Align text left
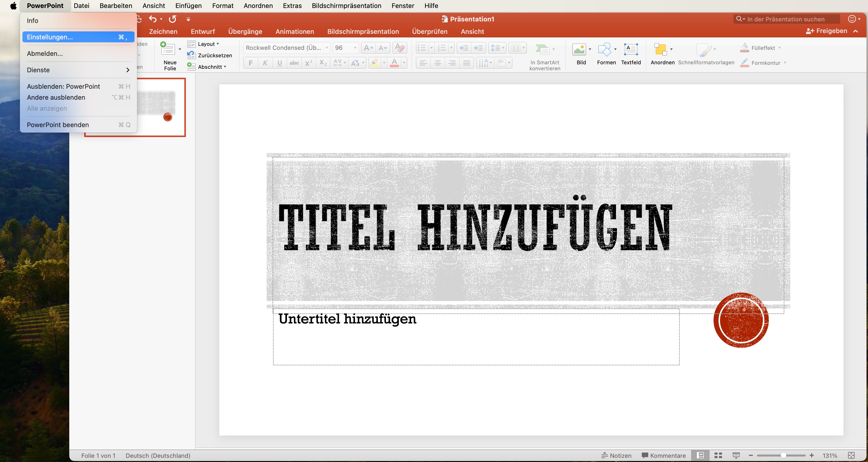Viewport: 868px width, 462px height. [423, 63]
